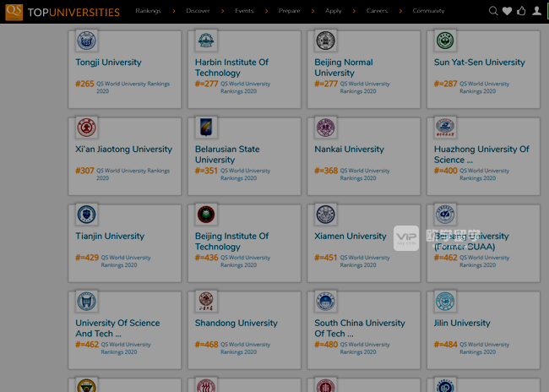Open the Rankings menu
This screenshot has width=549, height=392.
148,11
